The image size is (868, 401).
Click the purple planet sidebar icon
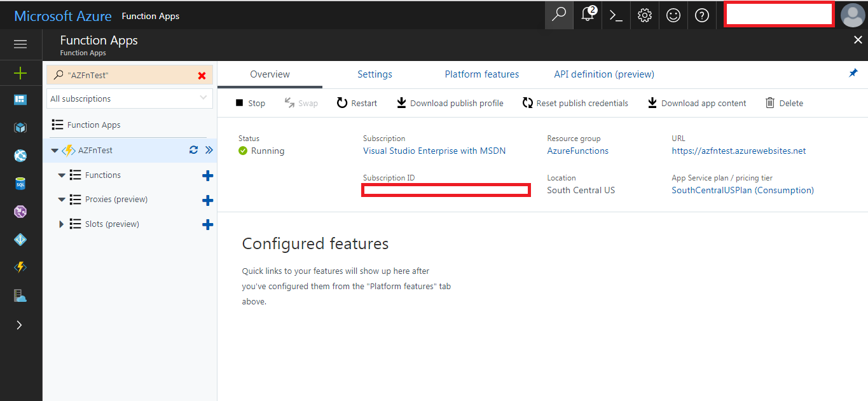[20, 212]
